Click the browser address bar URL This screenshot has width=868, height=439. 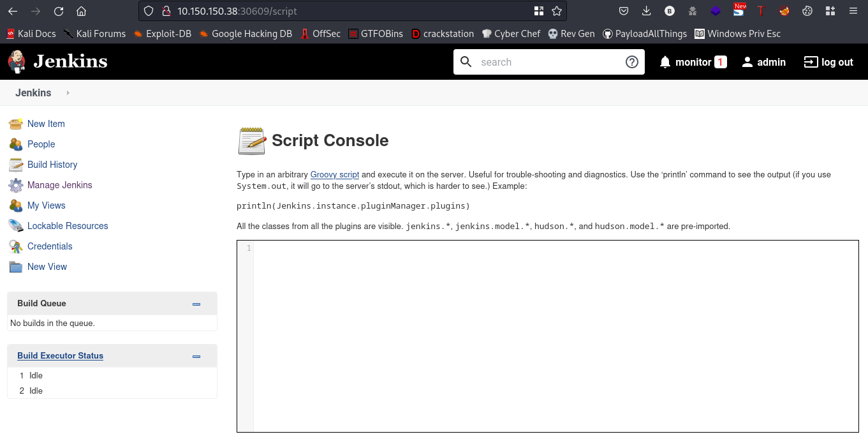point(237,11)
